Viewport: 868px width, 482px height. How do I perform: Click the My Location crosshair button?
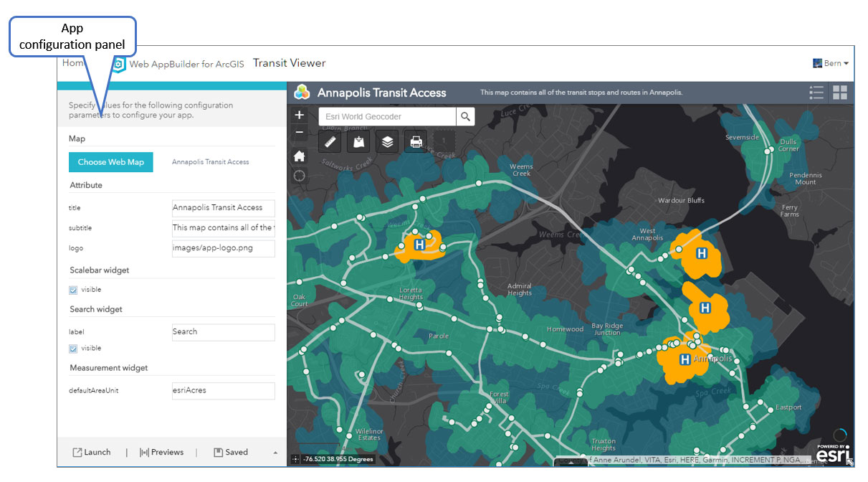299,175
